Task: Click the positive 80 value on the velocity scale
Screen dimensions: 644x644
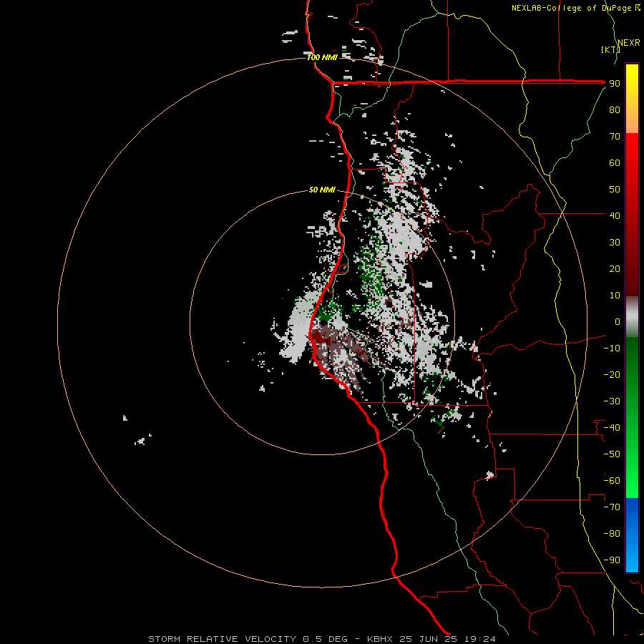Action: [615, 109]
